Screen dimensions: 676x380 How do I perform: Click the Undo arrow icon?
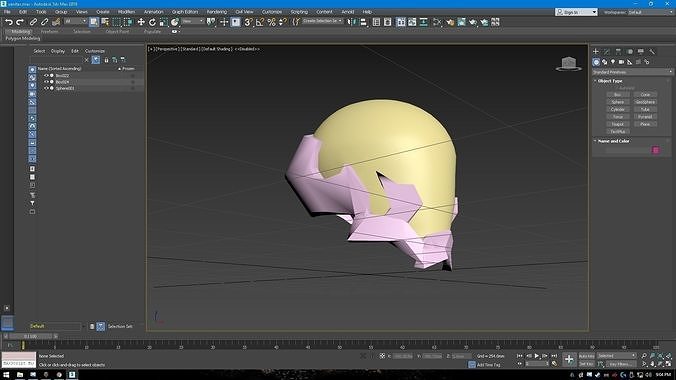point(9,22)
